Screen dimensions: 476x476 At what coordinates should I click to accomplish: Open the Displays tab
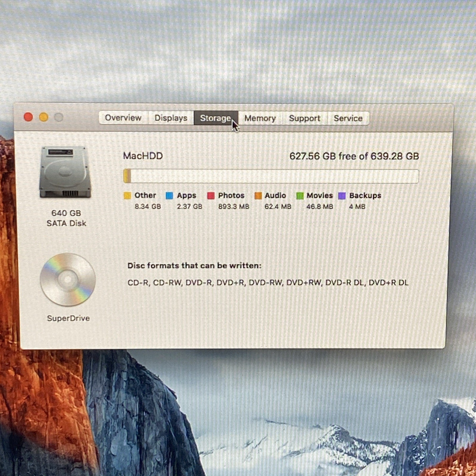click(171, 118)
